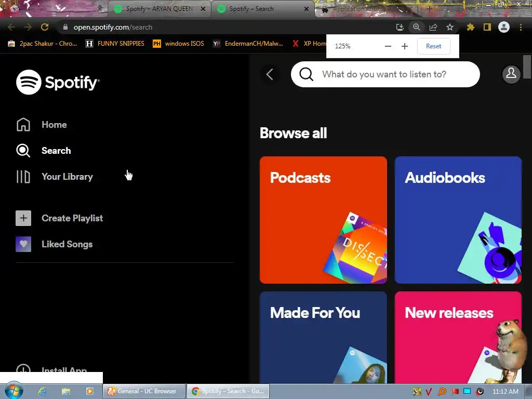
Task: Open the FUNNY SNIPPIES bookmark
Action: (x=115, y=44)
